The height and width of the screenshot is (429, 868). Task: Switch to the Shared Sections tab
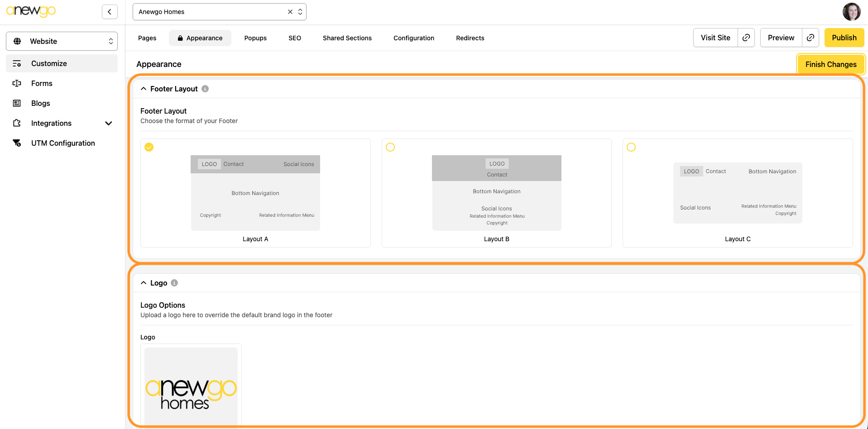347,38
